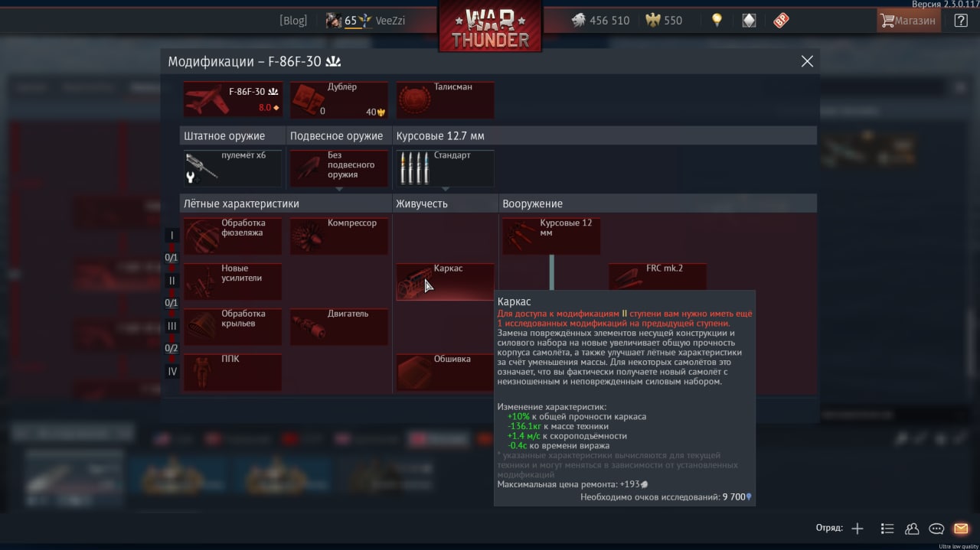Click tier III row marker
This screenshot has height=550, width=980.
[172, 326]
